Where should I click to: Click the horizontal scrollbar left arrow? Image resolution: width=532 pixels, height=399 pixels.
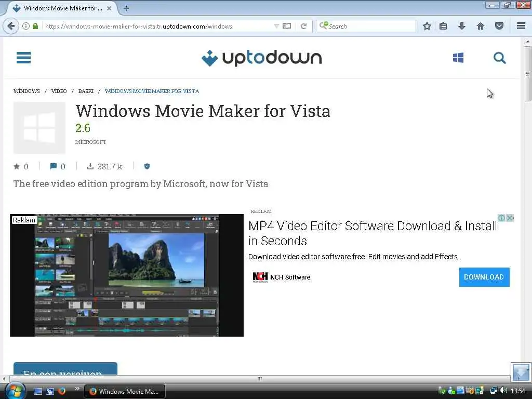click(x=4, y=379)
